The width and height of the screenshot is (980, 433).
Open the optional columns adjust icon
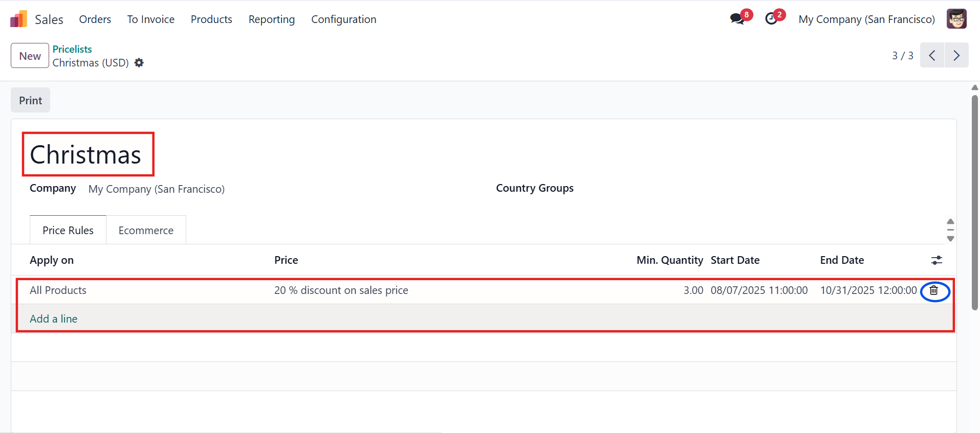point(937,260)
